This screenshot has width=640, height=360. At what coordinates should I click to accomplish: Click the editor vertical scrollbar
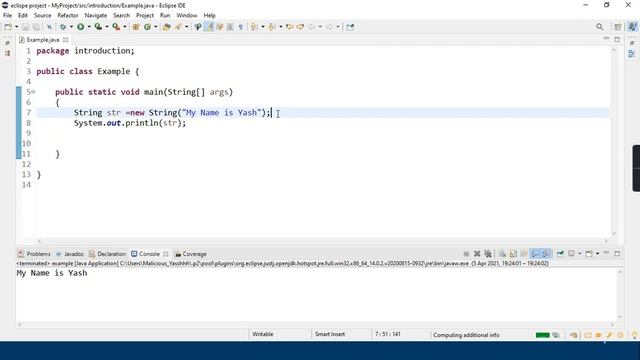614,142
